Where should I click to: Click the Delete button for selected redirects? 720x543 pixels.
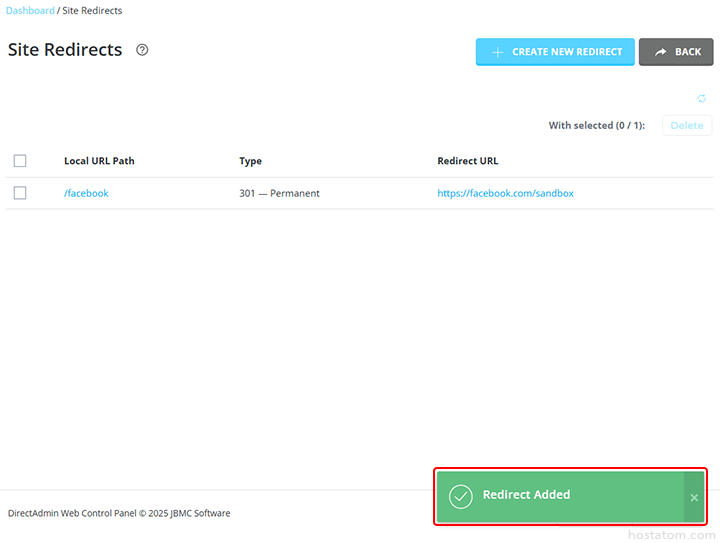click(687, 125)
